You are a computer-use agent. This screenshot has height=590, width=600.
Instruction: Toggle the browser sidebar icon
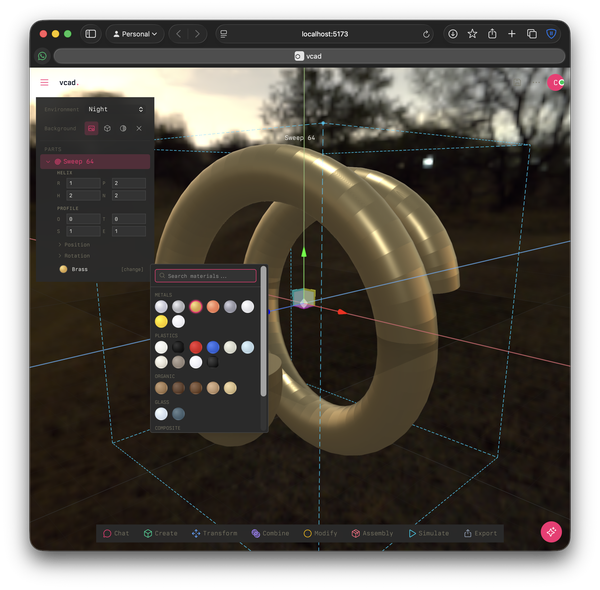[91, 34]
